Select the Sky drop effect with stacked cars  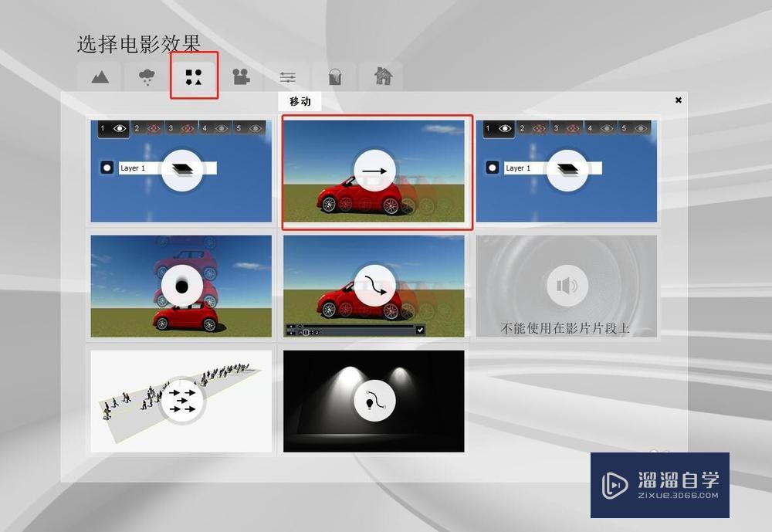(181, 286)
